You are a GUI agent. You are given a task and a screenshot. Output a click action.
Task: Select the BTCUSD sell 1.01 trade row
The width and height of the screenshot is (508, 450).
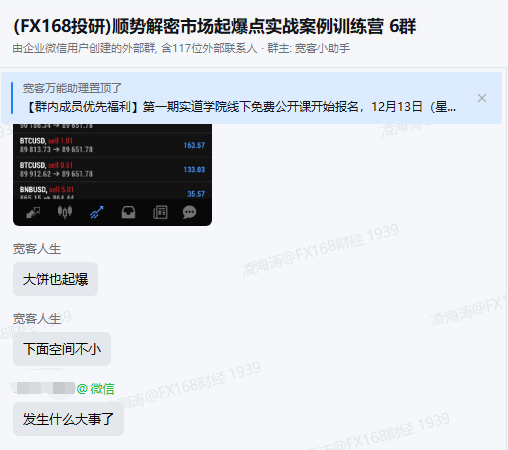tap(112, 145)
